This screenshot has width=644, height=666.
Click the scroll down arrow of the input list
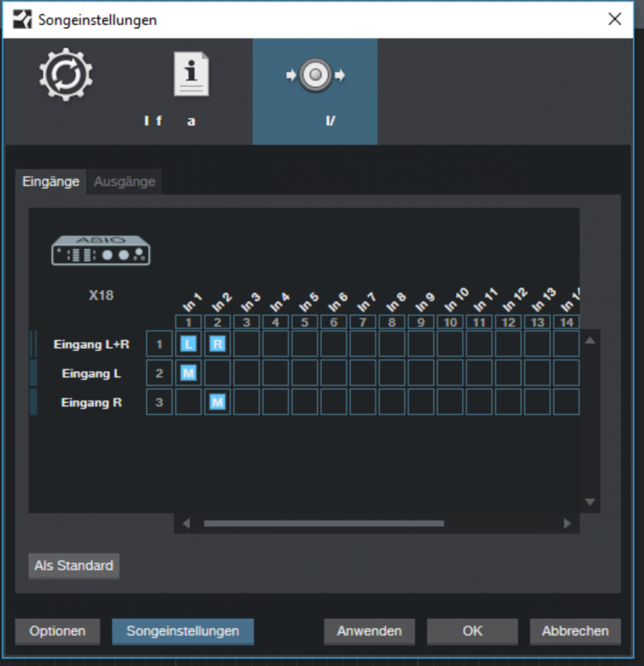[590, 502]
